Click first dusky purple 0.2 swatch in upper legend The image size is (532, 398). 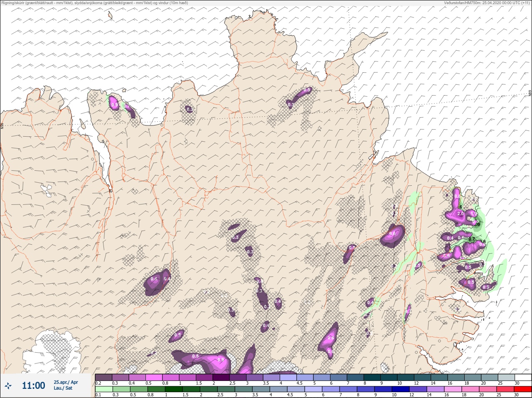103,377
